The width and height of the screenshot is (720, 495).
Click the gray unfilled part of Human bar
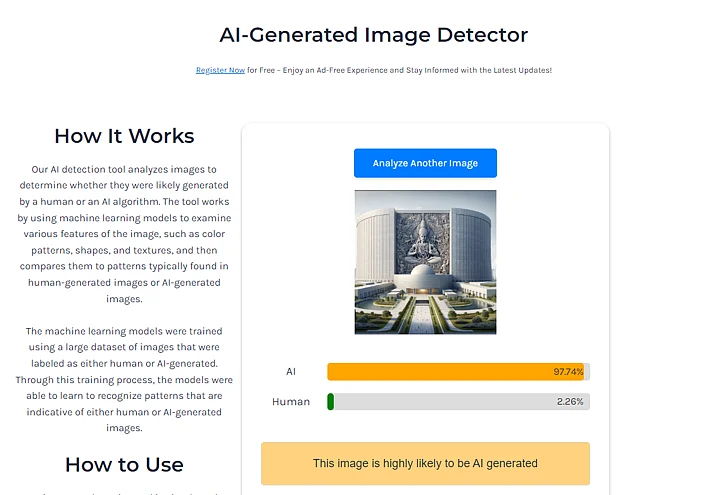coord(450,402)
